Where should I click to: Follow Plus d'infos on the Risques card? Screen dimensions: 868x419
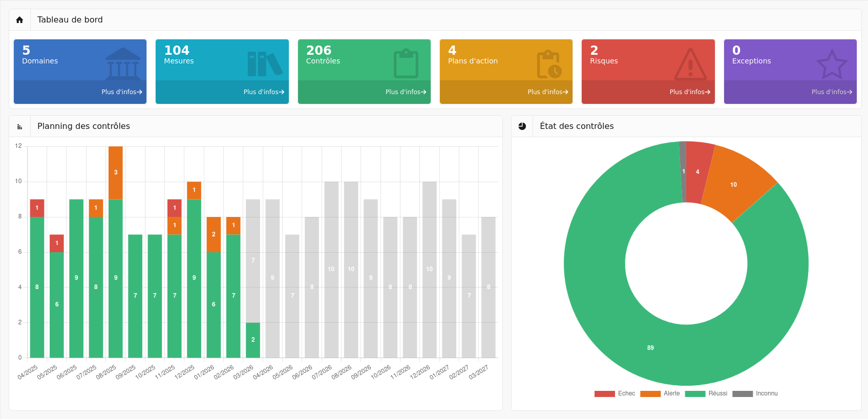(689, 92)
